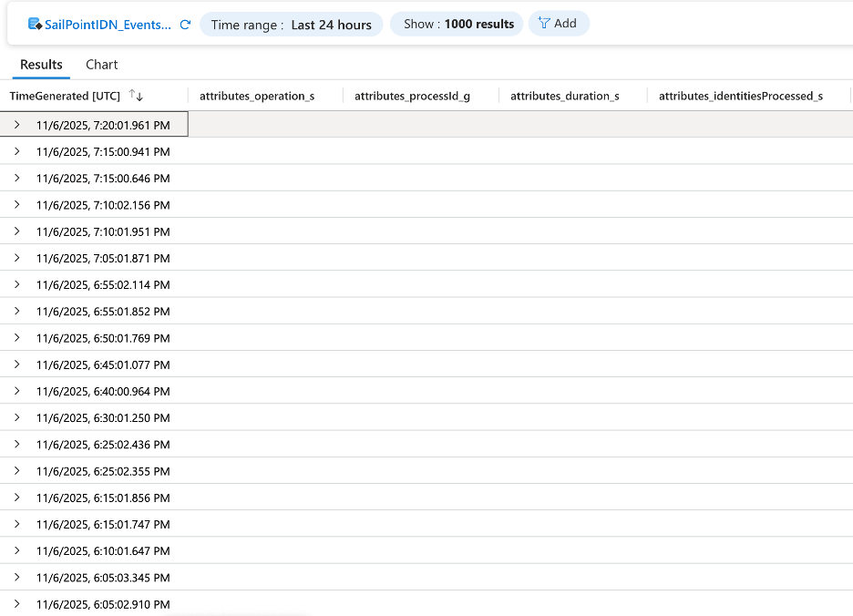Change the Time range: Last 24 hours
The width and height of the screenshot is (853, 616).
[x=291, y=25]
